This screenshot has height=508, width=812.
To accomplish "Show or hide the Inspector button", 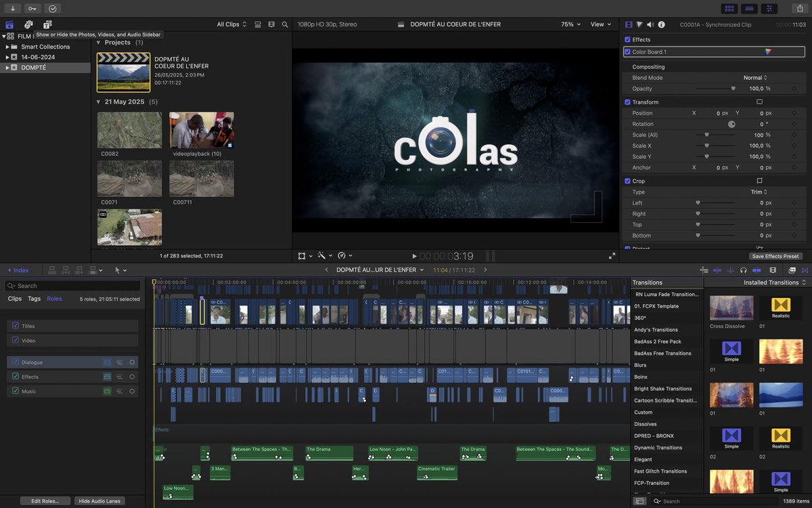I will 769,8.
